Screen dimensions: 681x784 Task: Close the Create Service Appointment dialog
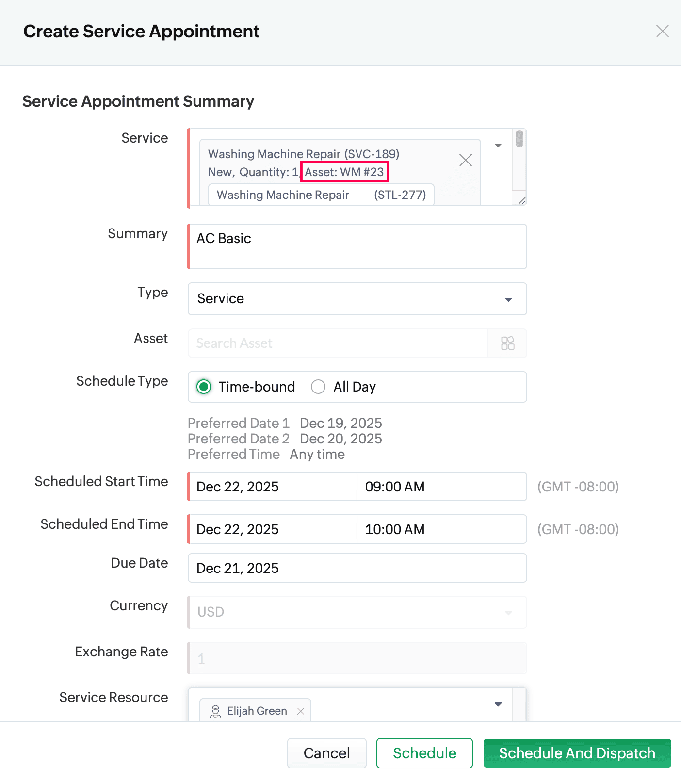point(662,32)
